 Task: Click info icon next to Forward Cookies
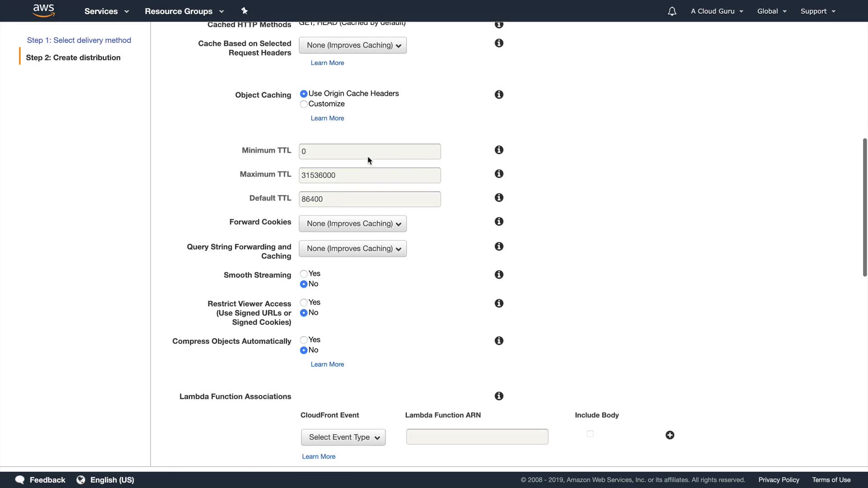pos(499,221)
